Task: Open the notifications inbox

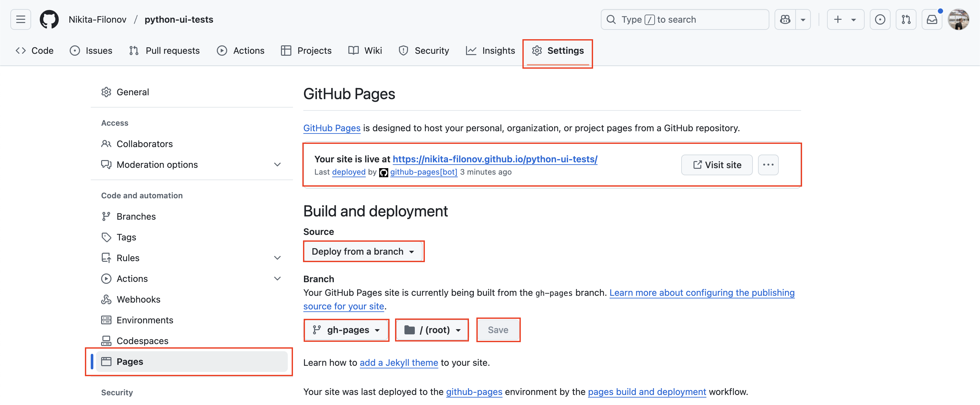Action: coord(932,19)
